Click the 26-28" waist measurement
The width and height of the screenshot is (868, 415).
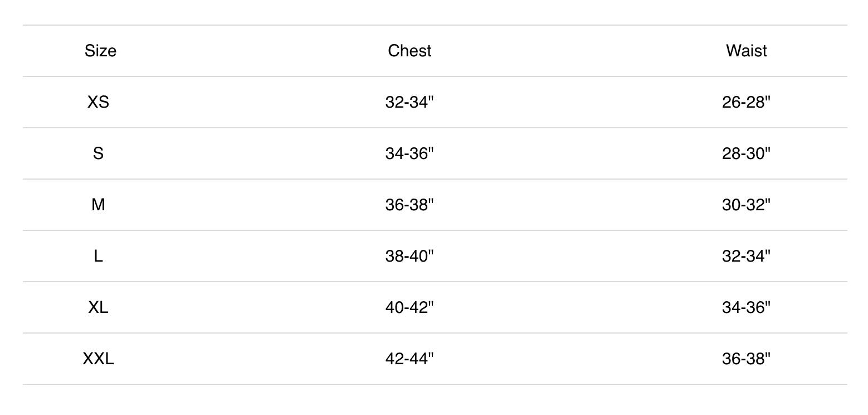tap(746, 102)
